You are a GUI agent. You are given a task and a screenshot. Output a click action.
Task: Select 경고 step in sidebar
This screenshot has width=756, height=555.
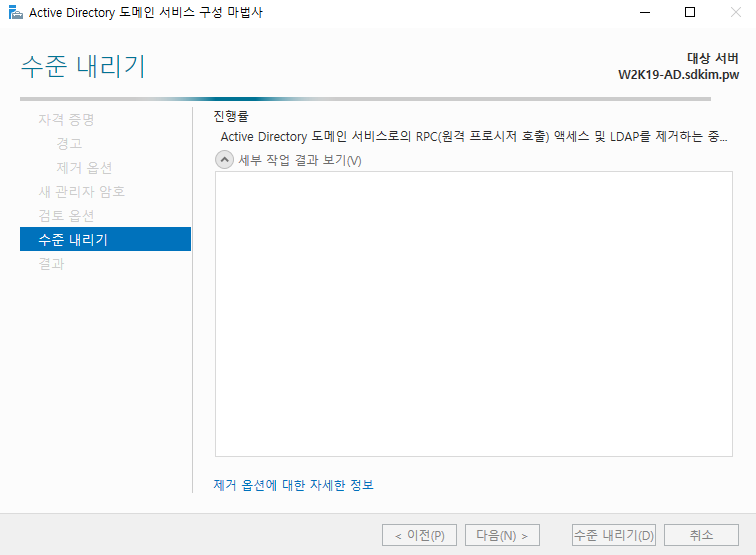(x=69, y=143)
